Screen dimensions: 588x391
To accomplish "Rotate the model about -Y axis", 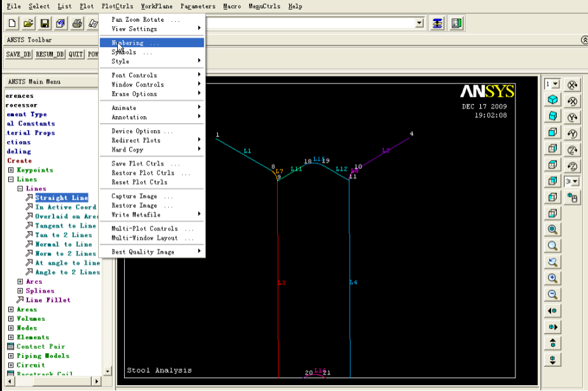I will (x=572, y=133).
